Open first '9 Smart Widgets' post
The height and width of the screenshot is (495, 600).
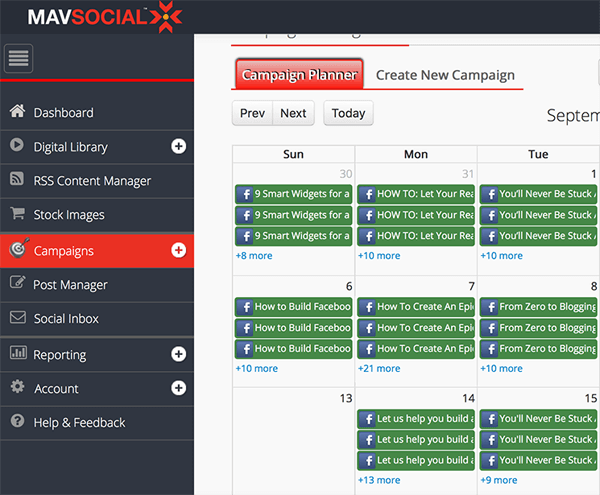pos(293,194)
